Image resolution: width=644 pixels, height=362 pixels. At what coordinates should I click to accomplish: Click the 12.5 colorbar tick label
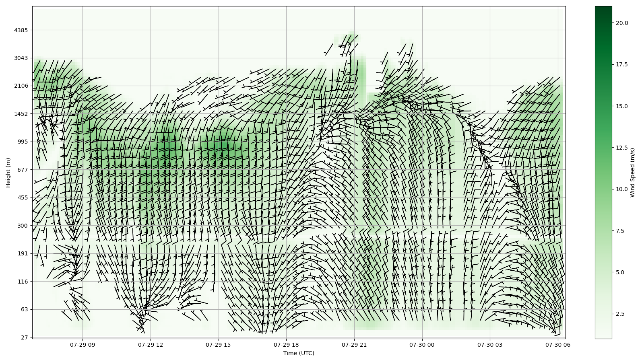pos(621,148)
